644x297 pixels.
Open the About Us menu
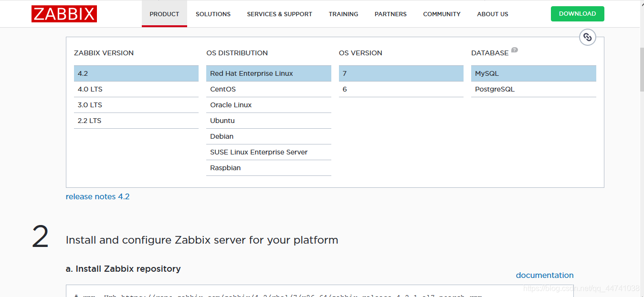(x=493, y=14)
